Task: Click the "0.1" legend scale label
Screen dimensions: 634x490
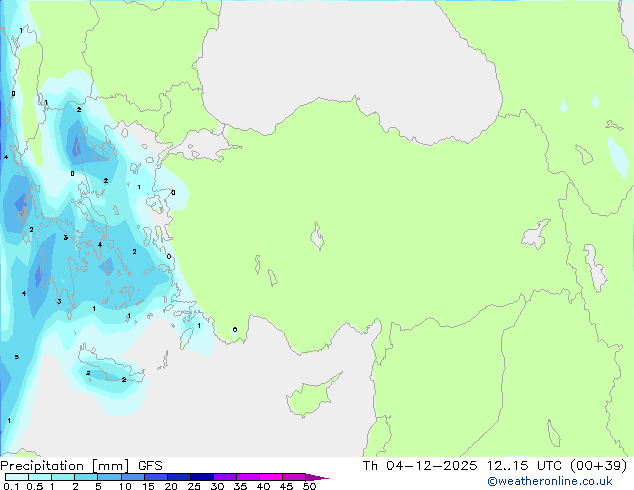Action: pos(11,486)
